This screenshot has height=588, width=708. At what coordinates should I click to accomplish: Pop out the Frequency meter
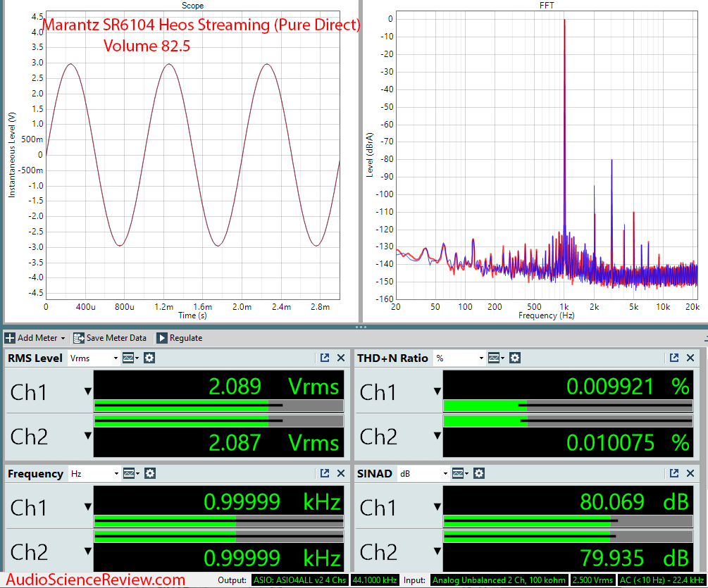point(325,473)
